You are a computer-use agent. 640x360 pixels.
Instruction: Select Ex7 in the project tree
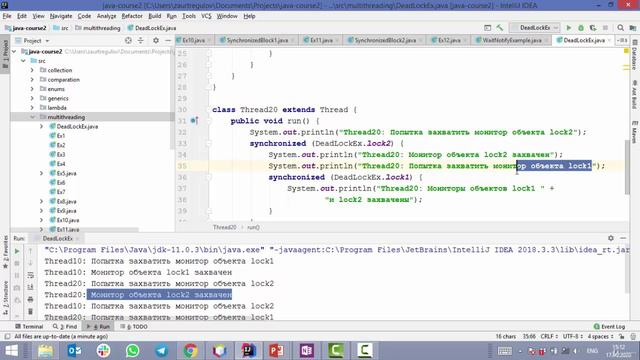60,192
